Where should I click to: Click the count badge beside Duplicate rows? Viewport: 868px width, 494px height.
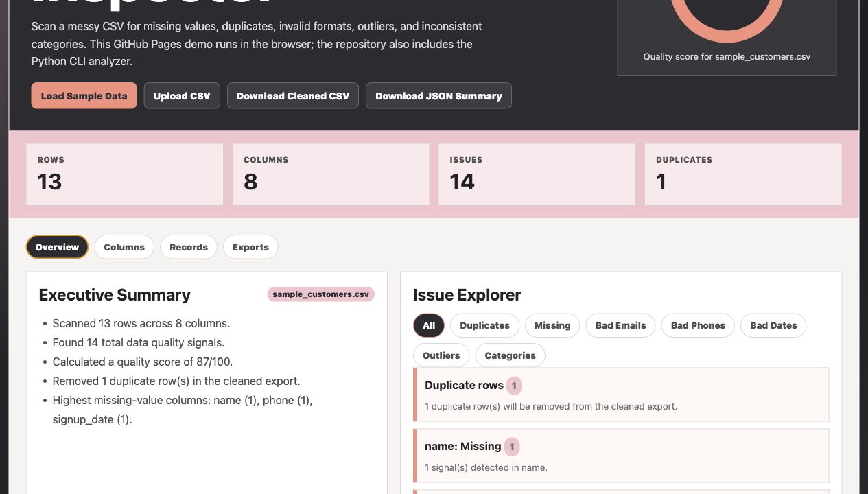click(x=514, y=386)
